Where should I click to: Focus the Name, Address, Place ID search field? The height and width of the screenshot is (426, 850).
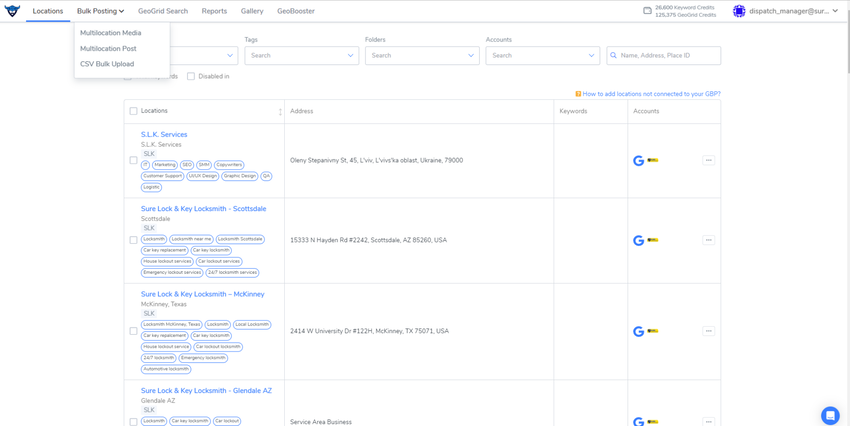click(664, 55)
